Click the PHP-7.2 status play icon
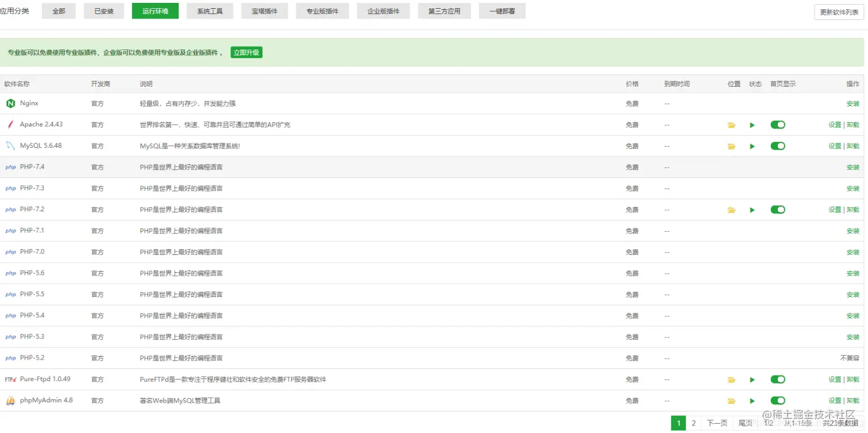The image size is (868, 433). click(x=752, y=210)
